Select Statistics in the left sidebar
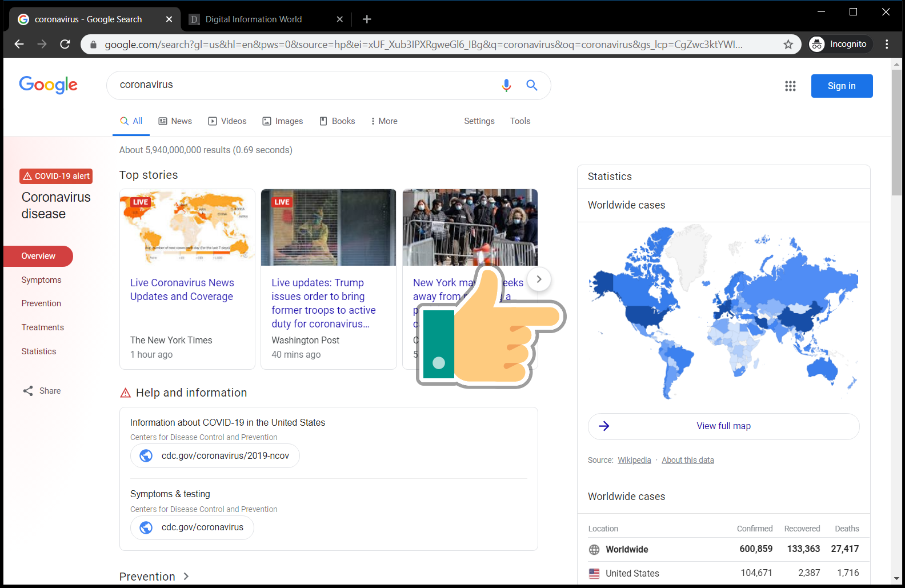Image resolution: width=905 pixels, height=588 pixels. 39,351
